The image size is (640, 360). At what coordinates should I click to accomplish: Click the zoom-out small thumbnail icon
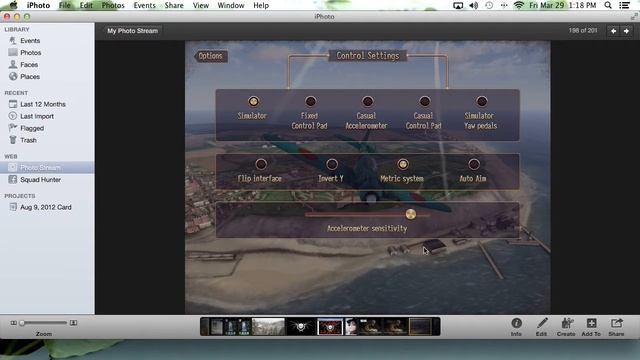(x=13, y=322)
